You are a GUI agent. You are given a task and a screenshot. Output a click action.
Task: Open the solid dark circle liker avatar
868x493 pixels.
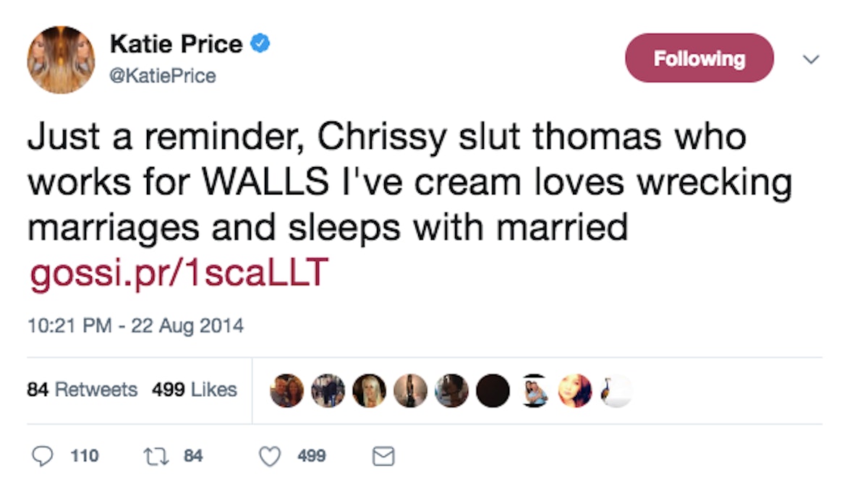[x=493, y=390]
